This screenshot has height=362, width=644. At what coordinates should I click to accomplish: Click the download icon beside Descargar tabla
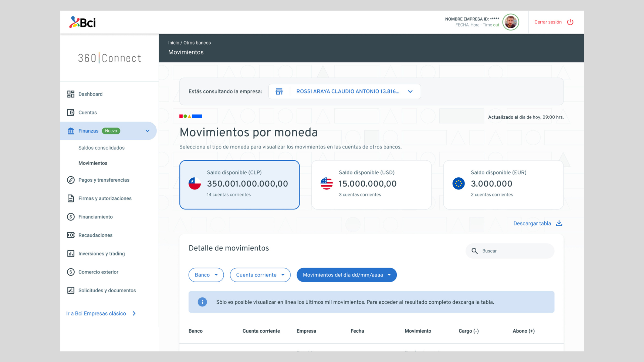pos(559,224)
